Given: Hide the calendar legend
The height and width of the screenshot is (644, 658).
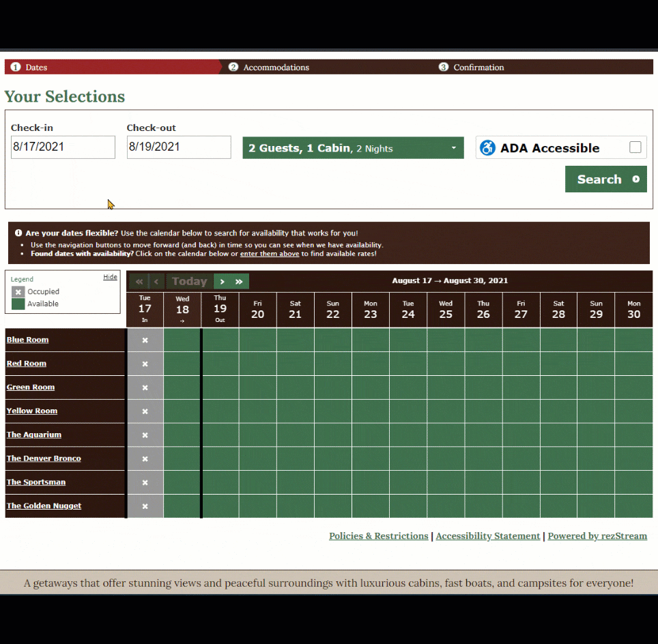Looking at the screenshot, I should 110,277.
